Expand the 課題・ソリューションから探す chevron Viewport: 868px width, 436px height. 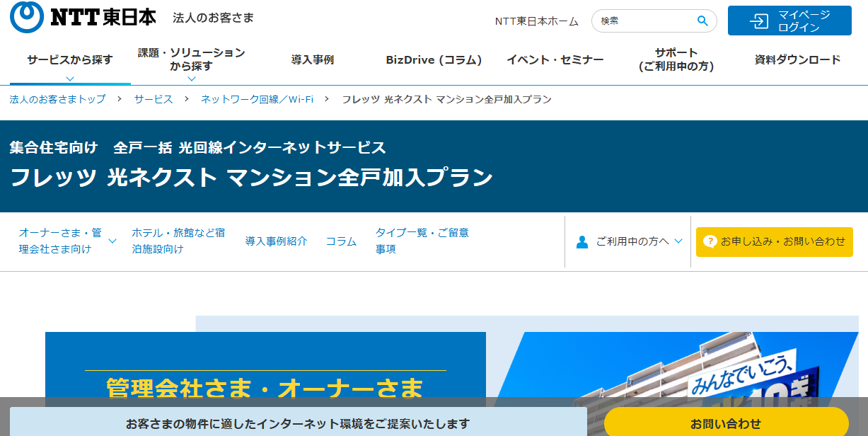click(191, 79)
